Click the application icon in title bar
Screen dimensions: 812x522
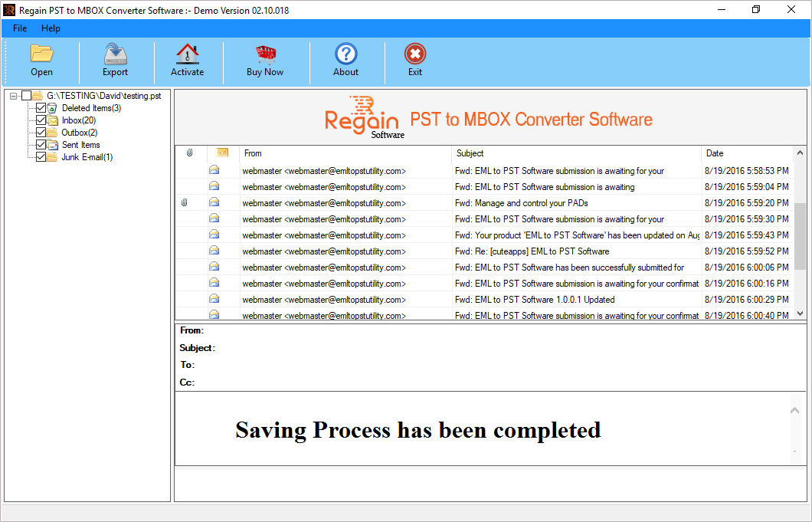tap(8, 10)
